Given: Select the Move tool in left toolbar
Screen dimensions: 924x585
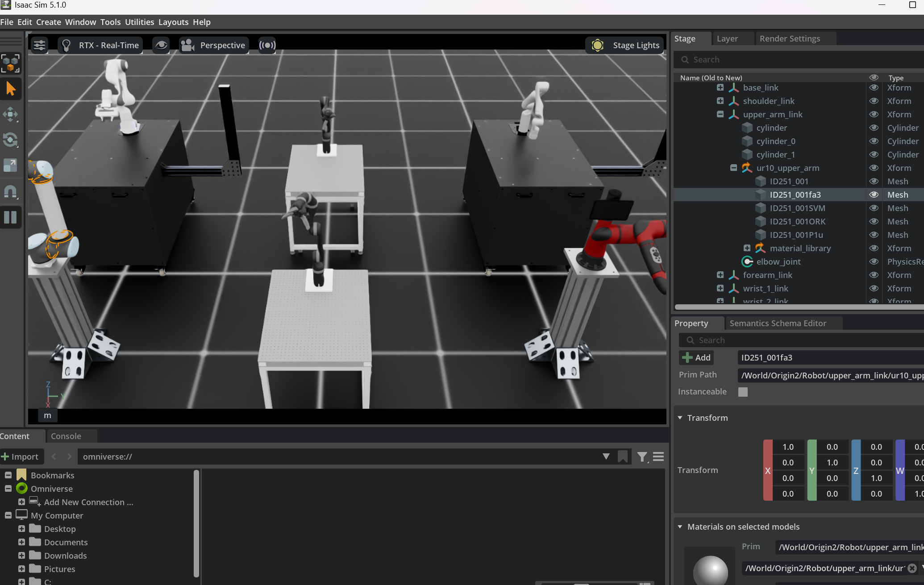Looking at the screenshot, I should (x=10, y=115).
